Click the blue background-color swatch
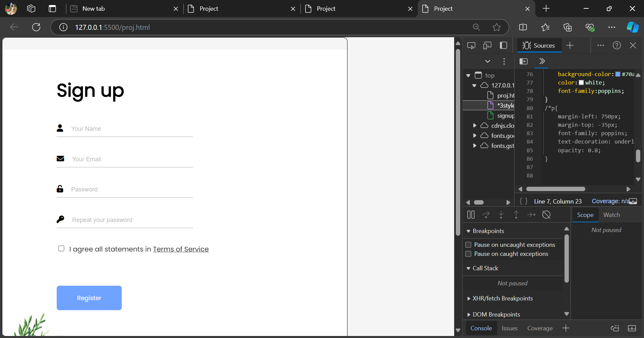The width and height of the screenshot is (644, 338). (x=618, y=74)
